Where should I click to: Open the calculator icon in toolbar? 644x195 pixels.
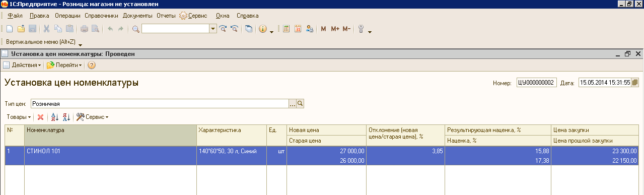(x=287, y=29)
